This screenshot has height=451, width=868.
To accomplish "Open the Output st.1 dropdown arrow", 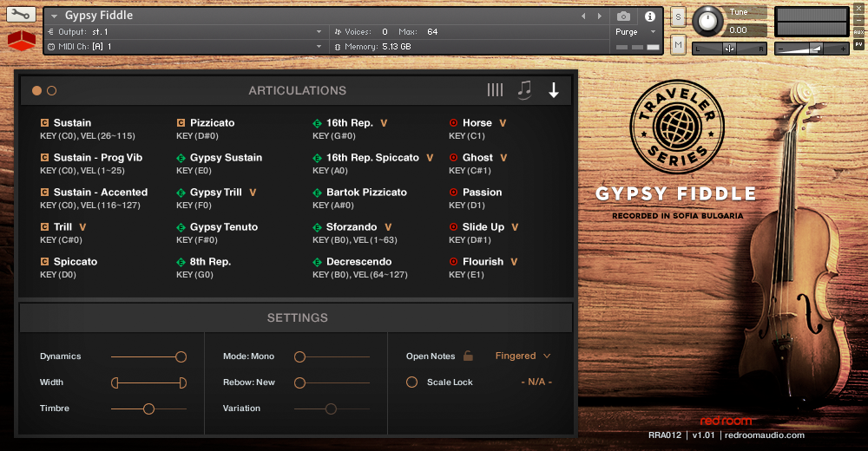I will tap(319, 32).
